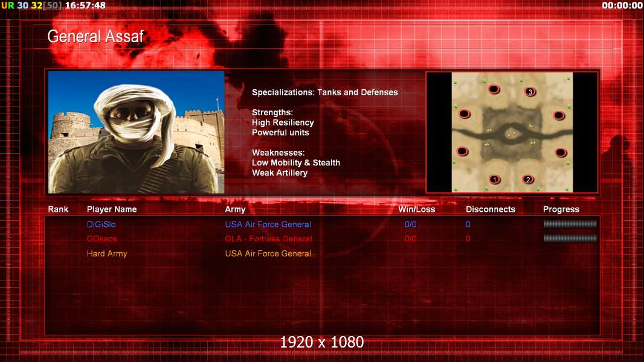Click GLA - Fortress General army label

pyautogui.click(x=268, y=239)
